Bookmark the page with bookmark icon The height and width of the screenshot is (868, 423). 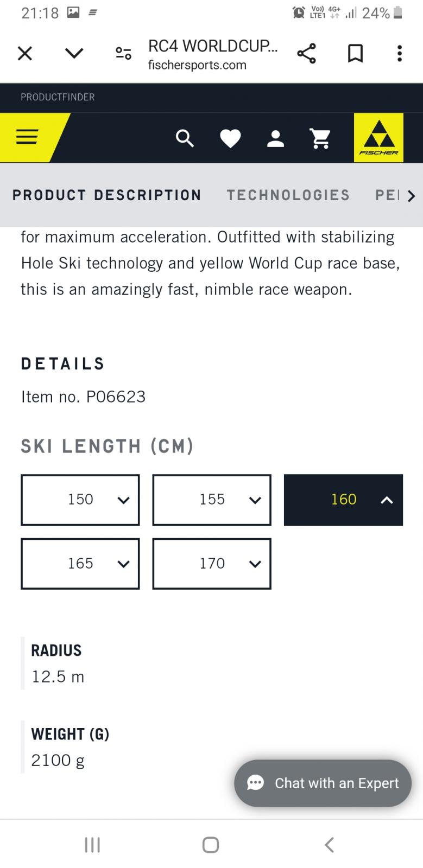tap(355, 53)
